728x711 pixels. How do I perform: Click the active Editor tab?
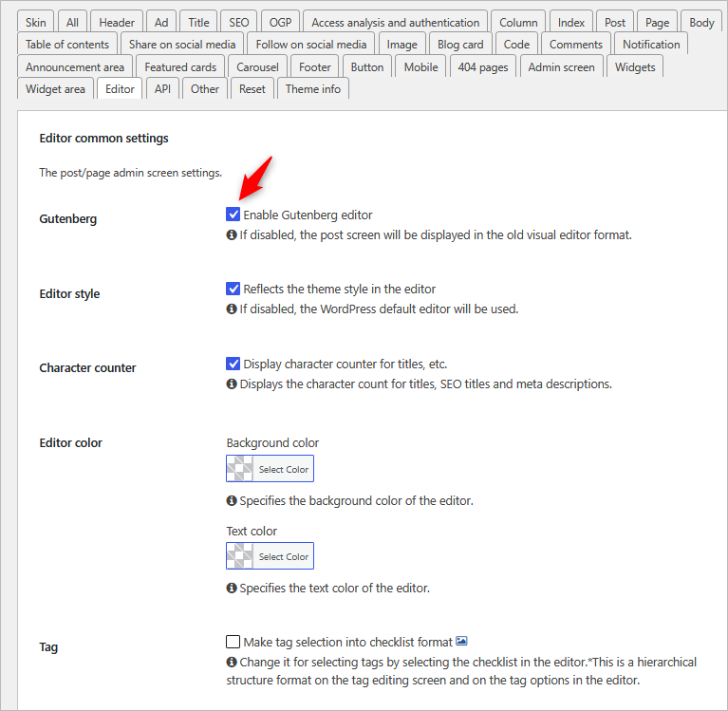tap(120, 89)
